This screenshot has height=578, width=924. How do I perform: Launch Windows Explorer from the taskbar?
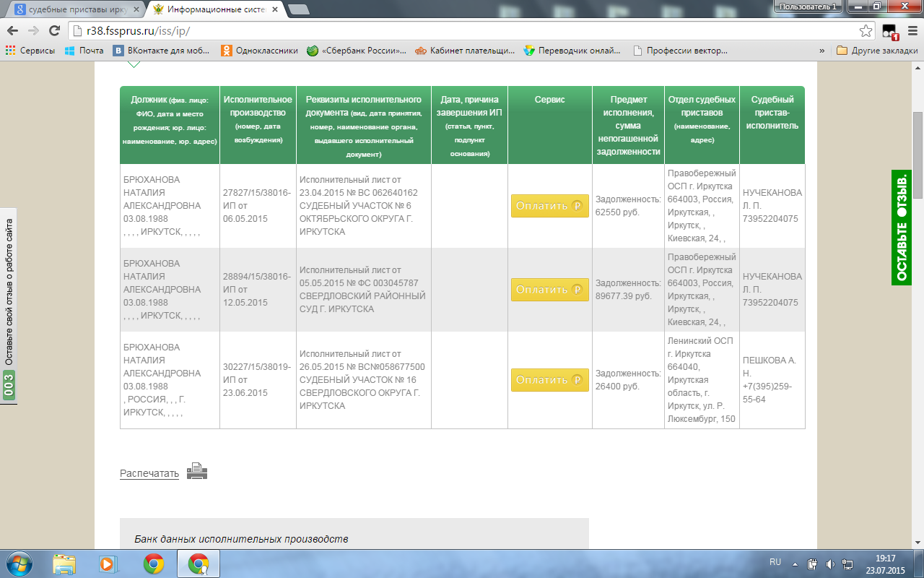point(64,564)
